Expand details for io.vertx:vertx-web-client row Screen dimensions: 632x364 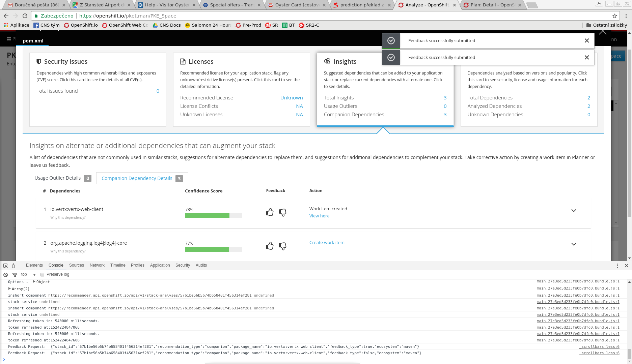pyautogui.click(x=574, y=210)
